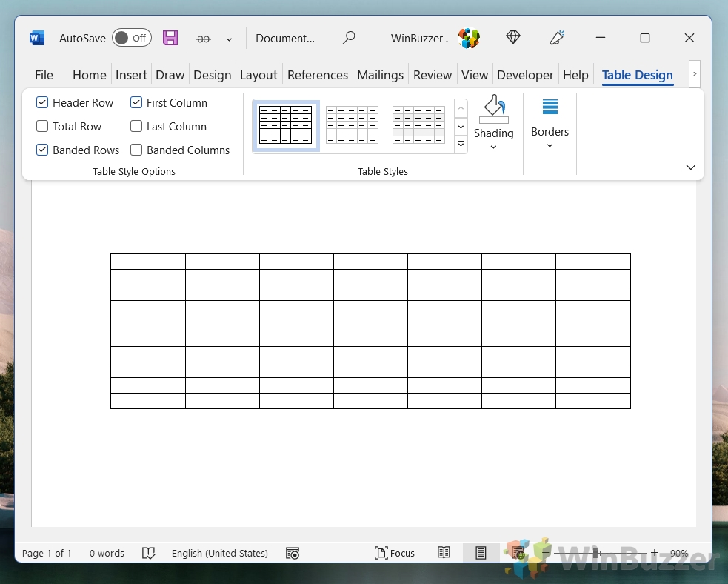Enable the Total Row checkbox

(x=42, y=127)
